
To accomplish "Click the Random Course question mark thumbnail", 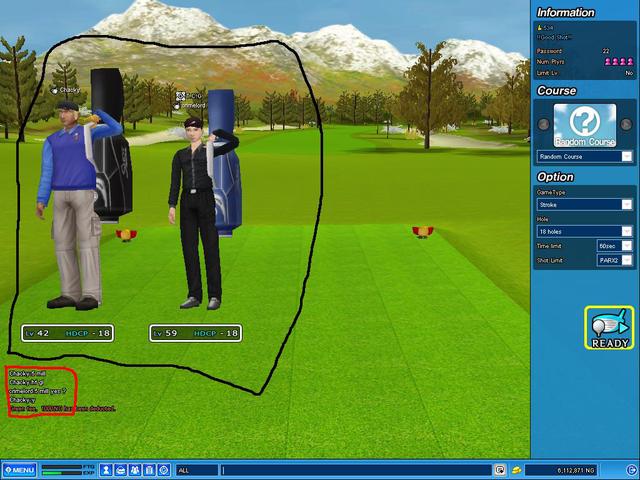I will pyautogui.click(x=585, y=125).
